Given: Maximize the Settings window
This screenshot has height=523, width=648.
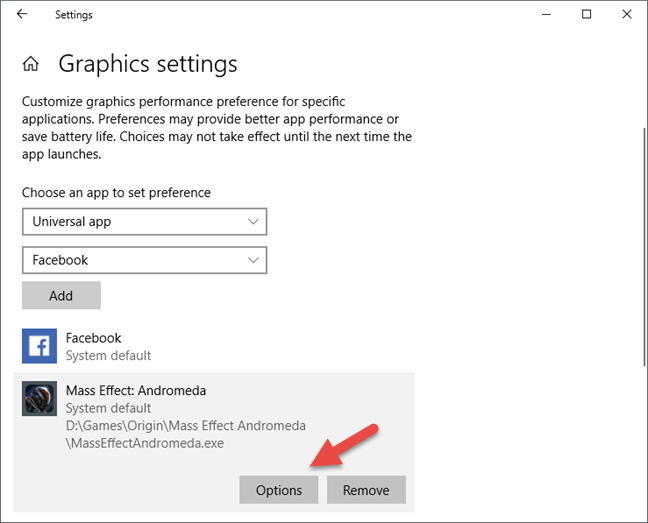Looking at the screenshot, I should coord(586,14).
